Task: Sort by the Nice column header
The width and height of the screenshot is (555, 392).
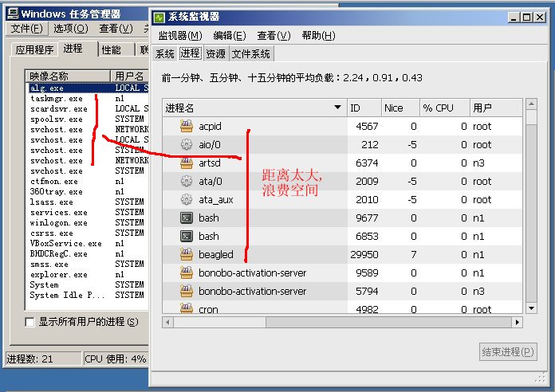Action: click(x=400, y=108)
